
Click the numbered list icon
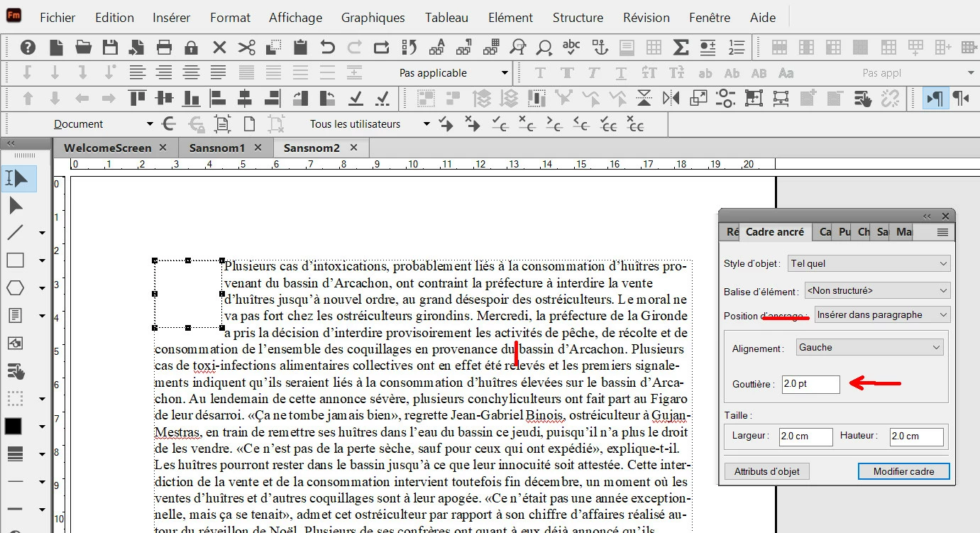coord(737,48)
